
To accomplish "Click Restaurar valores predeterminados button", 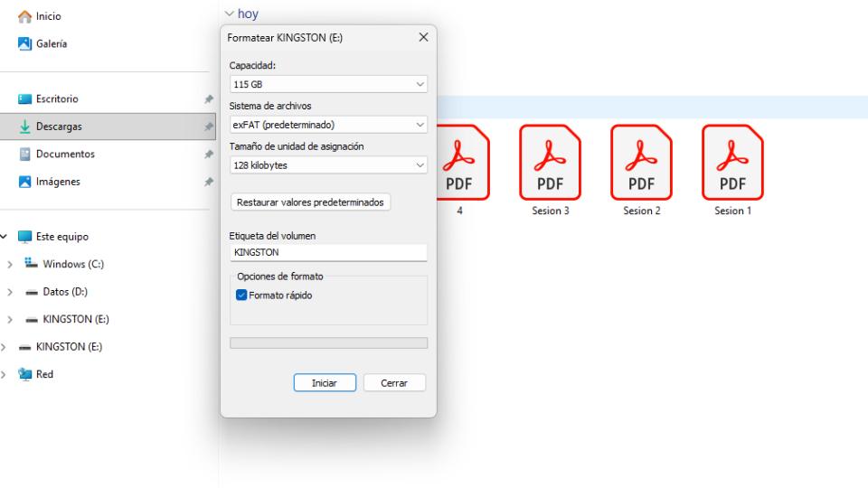I will click(x=310, y=202).
